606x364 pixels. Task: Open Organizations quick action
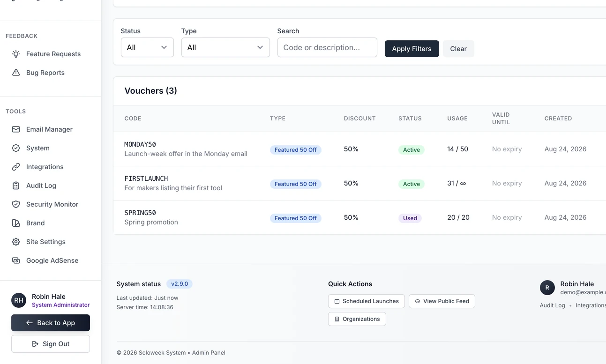tap(357, 319)
